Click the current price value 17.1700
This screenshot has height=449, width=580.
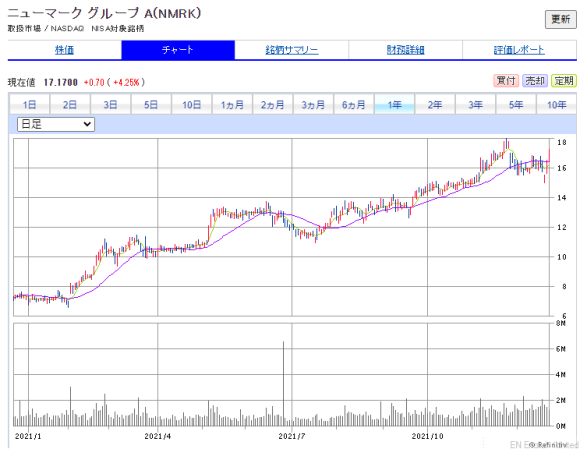61,82
